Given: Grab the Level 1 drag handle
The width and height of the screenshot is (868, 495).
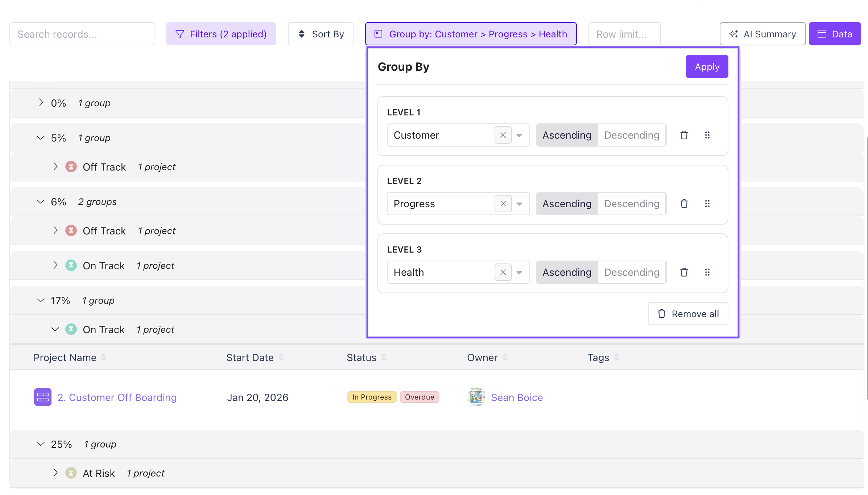Looking at the screenshot, I should (x=707, y=135).
